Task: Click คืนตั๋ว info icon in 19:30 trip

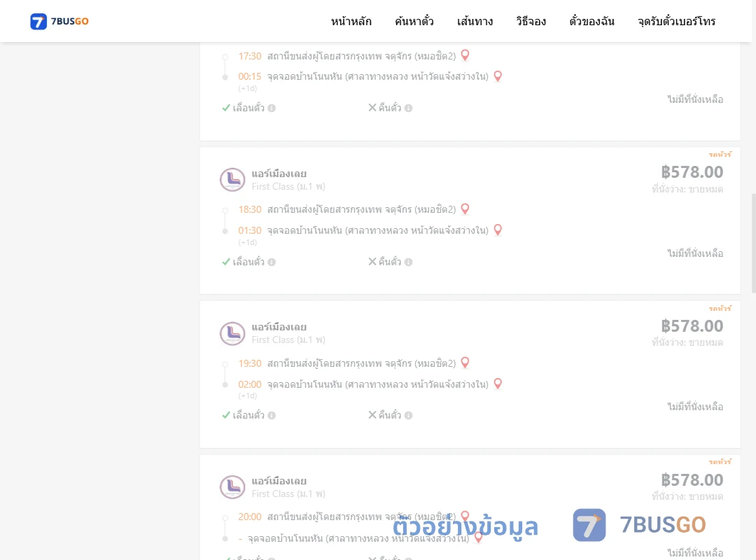Action: [408, 415]
